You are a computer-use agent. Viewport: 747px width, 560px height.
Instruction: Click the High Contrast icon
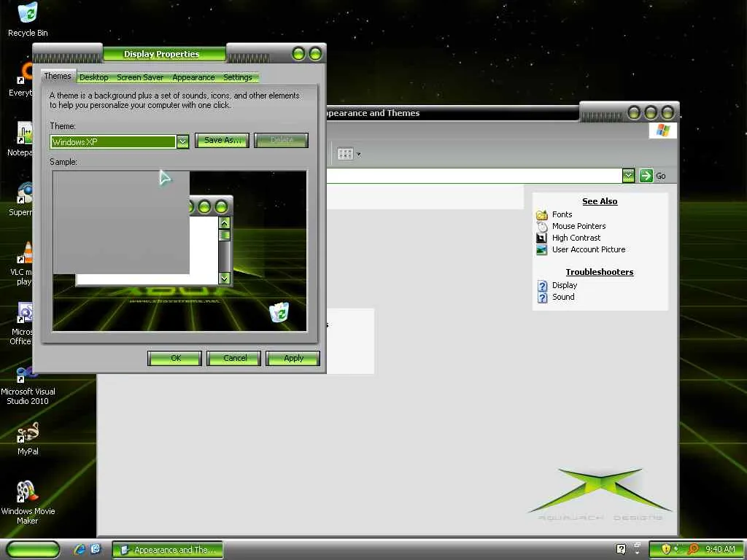(x=542, y=238)
